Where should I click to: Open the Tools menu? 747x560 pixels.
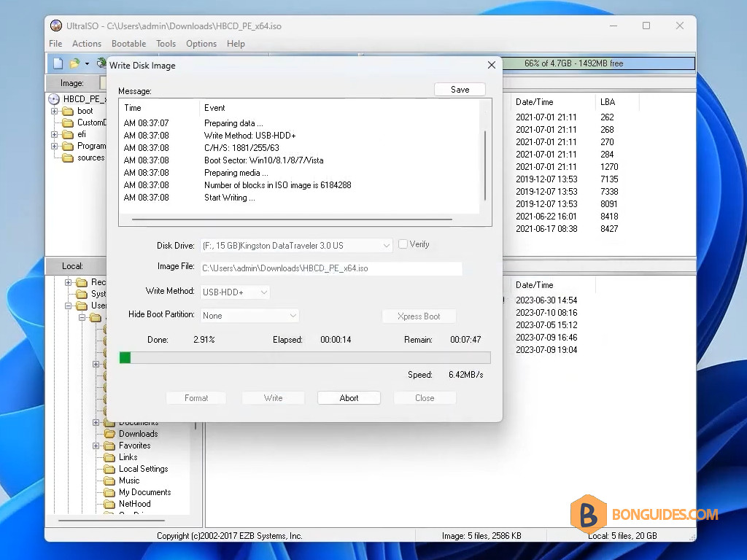(166, 44)
